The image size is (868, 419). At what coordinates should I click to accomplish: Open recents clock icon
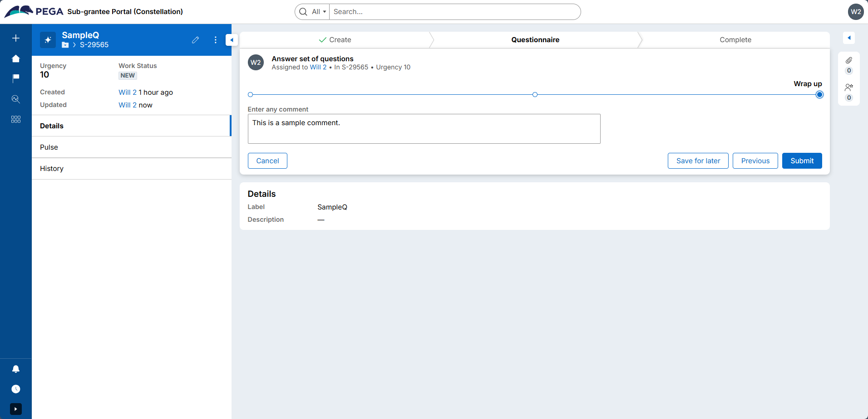16,389
